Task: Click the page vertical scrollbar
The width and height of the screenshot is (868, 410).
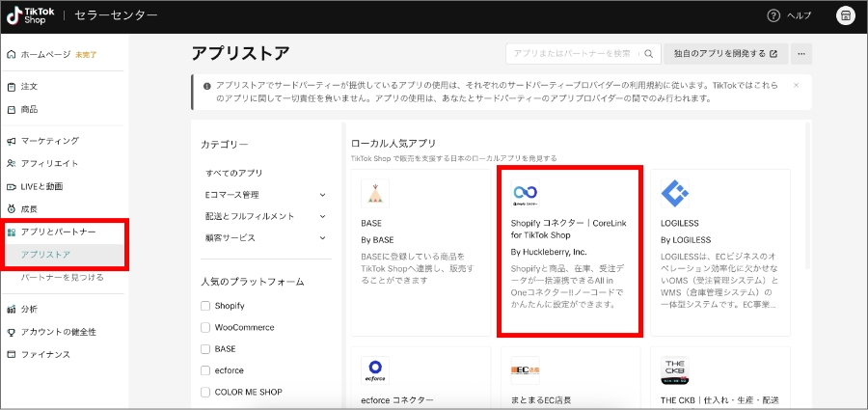Action: click(x=807, y=196)
